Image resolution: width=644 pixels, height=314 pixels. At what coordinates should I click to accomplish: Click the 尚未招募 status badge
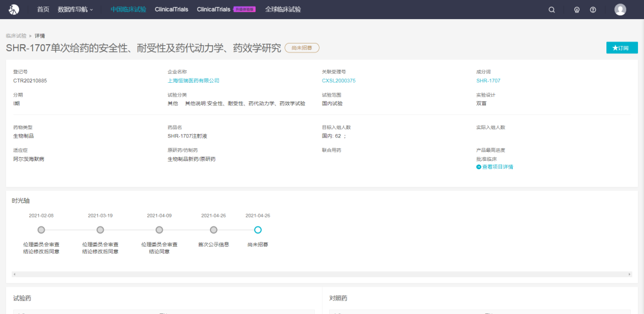click(302, 48)
